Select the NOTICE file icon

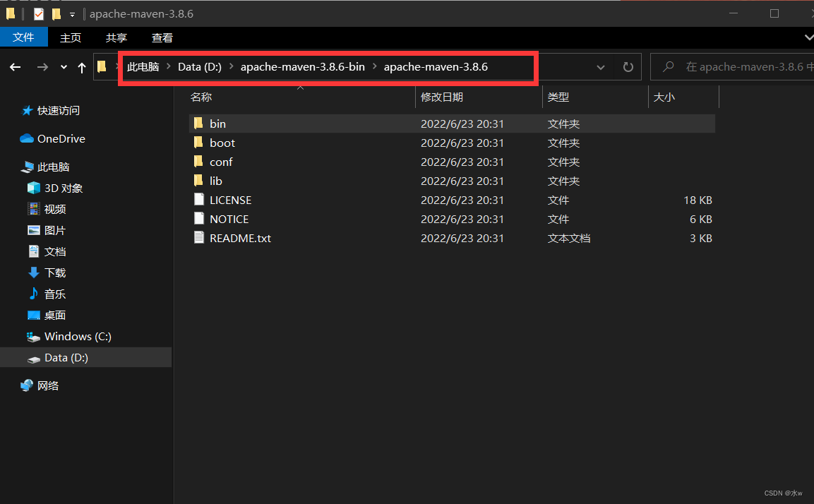[199, 219]
